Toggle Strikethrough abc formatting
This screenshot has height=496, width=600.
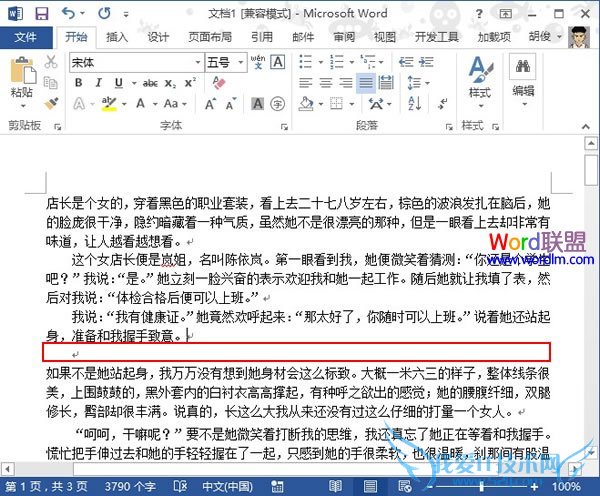[150, 83]
